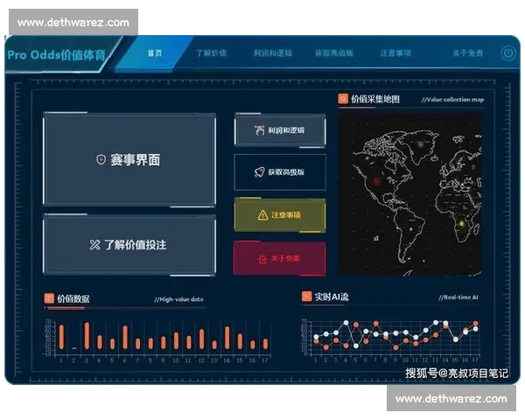The image size is (525, 420).
Task: Click the 实时AI流 section heading
Action: [x=332, y=297]
